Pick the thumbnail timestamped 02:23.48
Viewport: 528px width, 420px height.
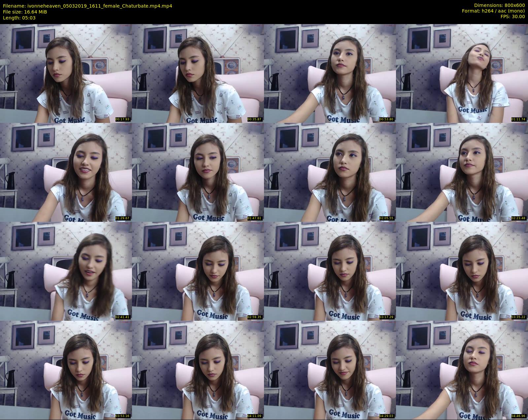[462, 172]
